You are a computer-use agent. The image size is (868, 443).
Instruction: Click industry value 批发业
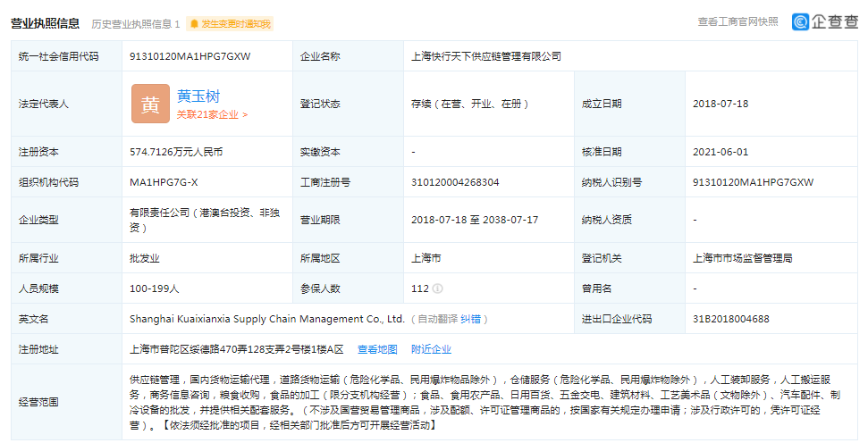click(145, 258)
